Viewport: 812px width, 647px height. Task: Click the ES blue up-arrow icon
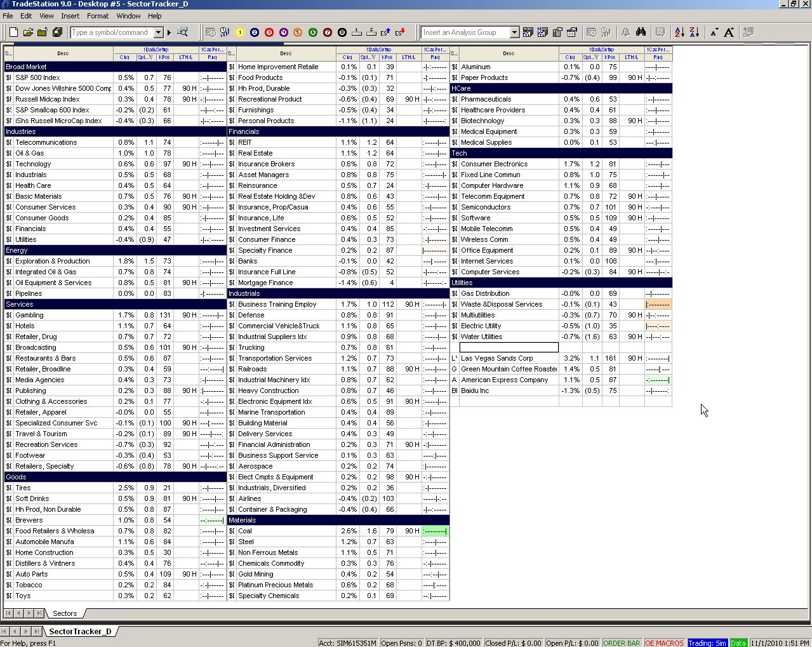pos(385,32)
